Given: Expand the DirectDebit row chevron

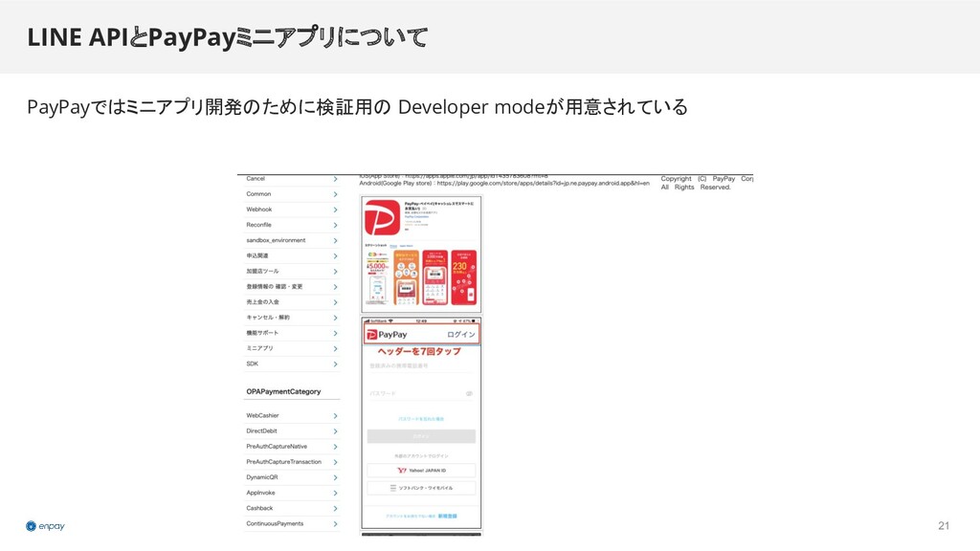Looking at the screenshot, I should [x=335, y=431].
